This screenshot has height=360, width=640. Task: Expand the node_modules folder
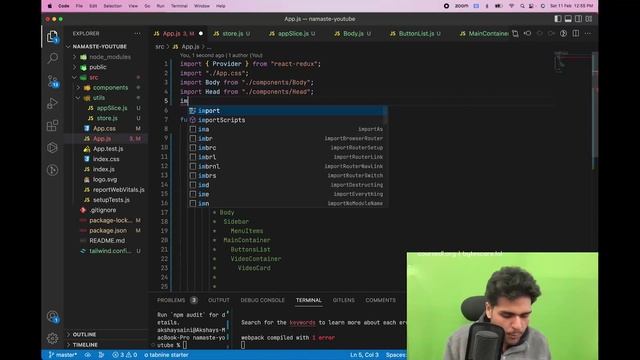pyautogui.click(x=106, y=57)
